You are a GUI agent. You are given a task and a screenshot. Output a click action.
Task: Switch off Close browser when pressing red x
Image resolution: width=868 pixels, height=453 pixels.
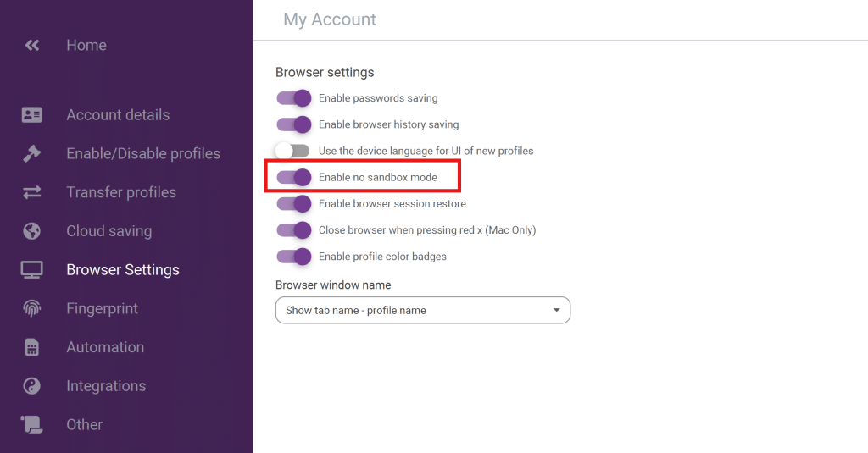293,230
